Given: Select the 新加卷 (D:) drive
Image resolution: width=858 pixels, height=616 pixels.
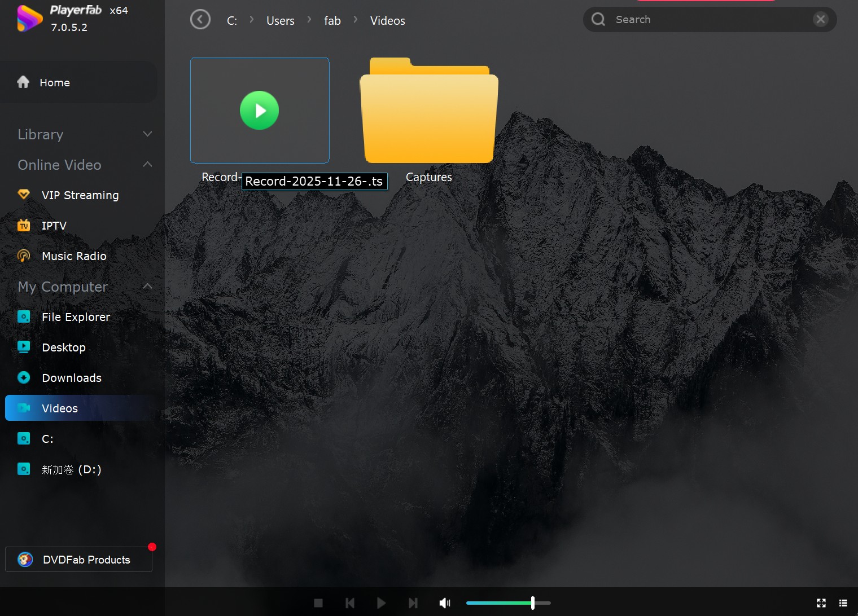Looking at the screenshot, I should 71,469.
